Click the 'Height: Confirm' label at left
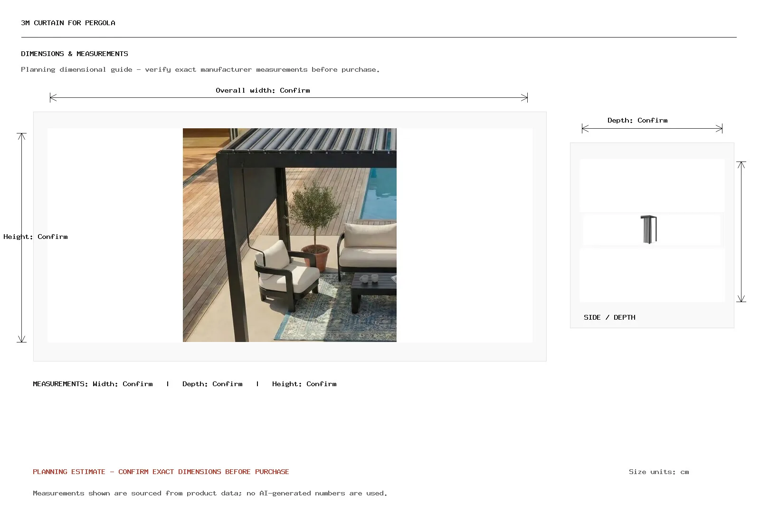Image resolution: width=760 pixels, height=532 pixels. click(36, 237)
